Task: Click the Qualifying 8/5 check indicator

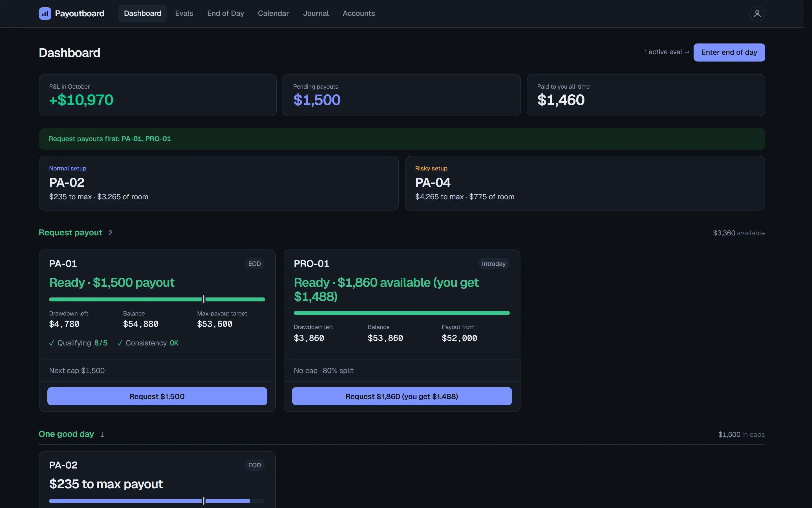Action: [x=78, y=343]
